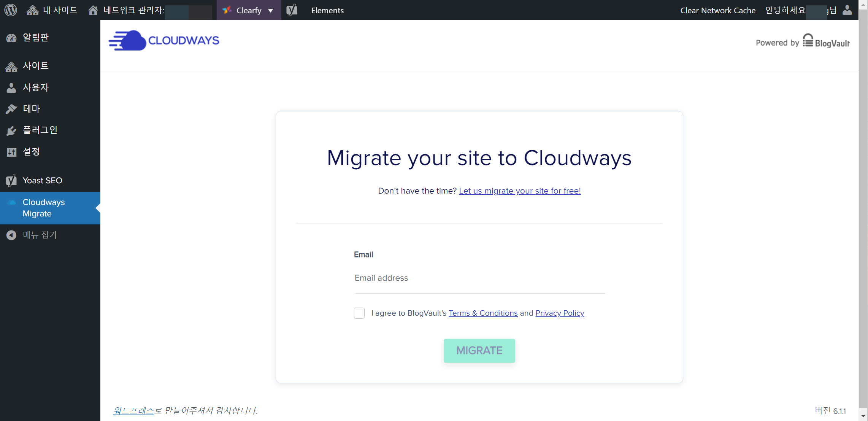Open the Yoast icon in admin bar
Screen dimensions: 868x421
[292, 10]
